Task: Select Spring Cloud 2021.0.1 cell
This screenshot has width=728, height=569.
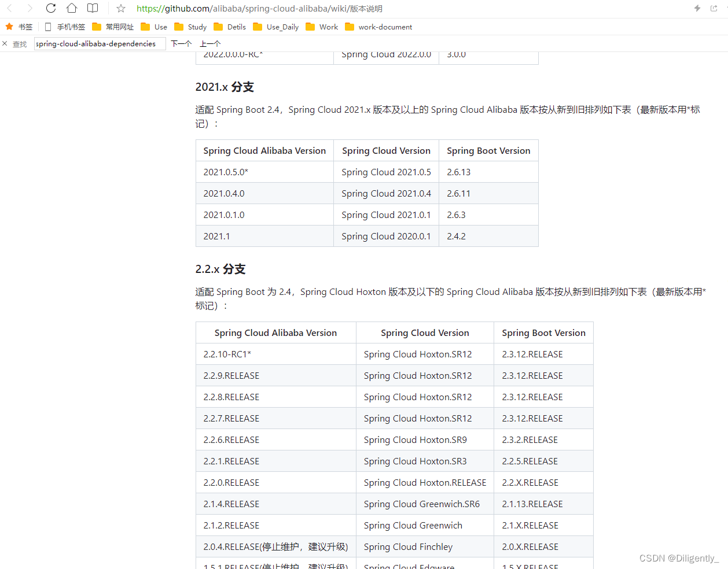Action: [386, 215]
